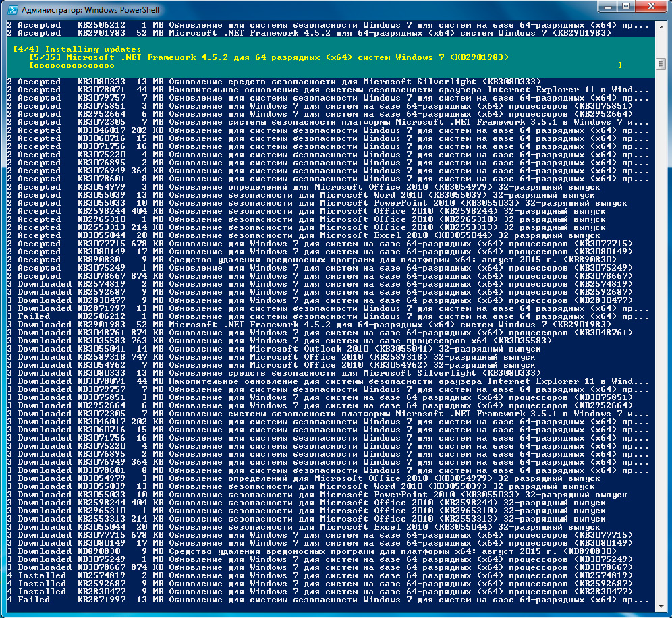Select the Downloaded KB3078667 row
This screenshot has height=618, width=672.
click(x=320, y=567)
